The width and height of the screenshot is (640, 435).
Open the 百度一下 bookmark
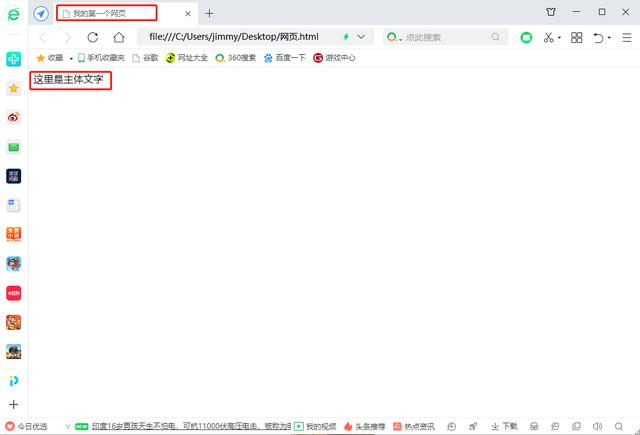point(284,58)
